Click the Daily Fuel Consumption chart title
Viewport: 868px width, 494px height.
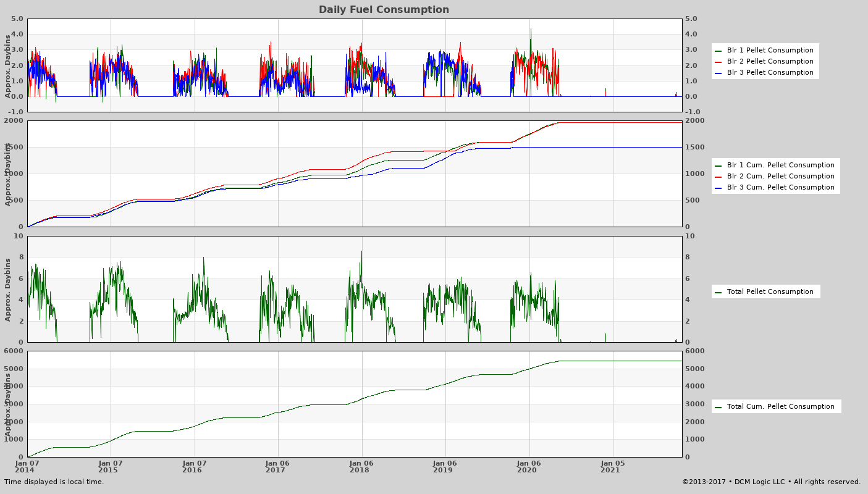pyautogui.click(x=384, y=10)
